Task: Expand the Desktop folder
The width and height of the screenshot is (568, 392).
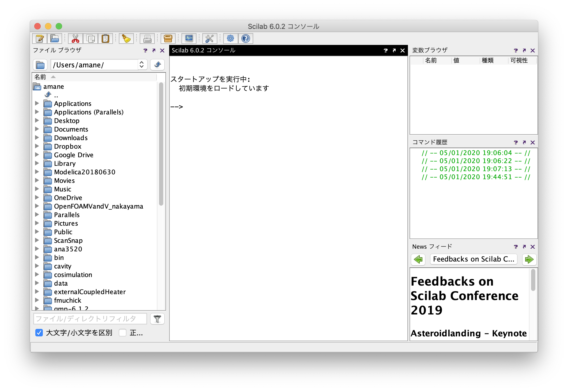Action: pyautogui.click(x=37, y=120)
